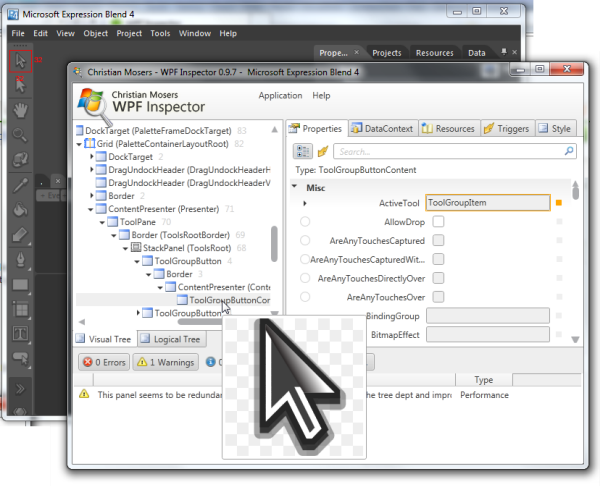Select the ToolGroupButtonContent tree row
The image size is (600, 486).
(x=173, y=300)
